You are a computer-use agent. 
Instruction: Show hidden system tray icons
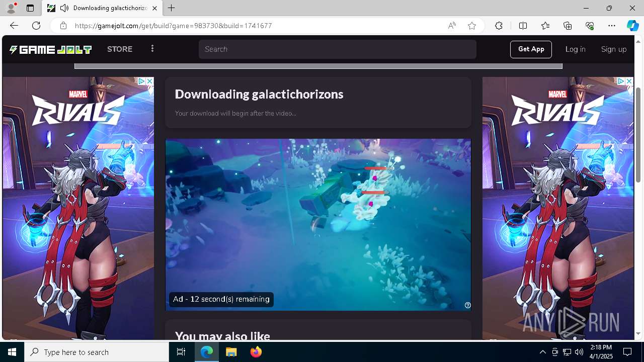542,352
